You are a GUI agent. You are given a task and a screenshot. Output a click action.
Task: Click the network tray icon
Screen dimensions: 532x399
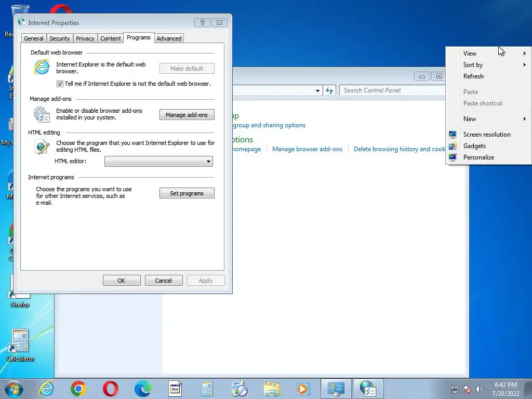click(x=454, y=389)
